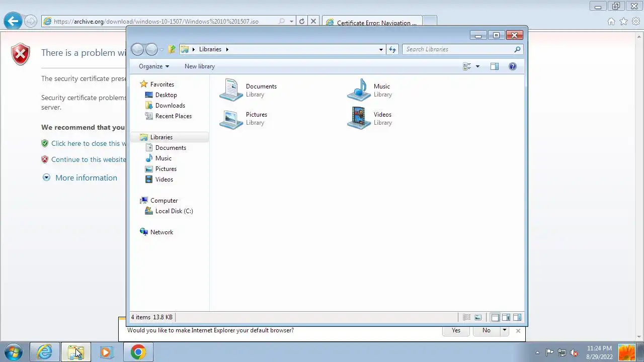
Task: Click the IE page scrollbar down arrow
Action: pyautogui.click(x=639, y=336)
